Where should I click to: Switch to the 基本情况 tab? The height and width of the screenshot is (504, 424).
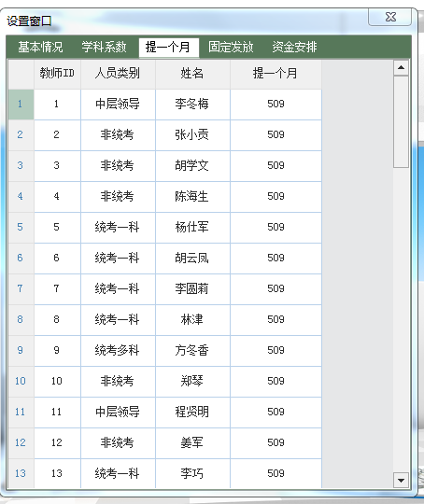click(40, 48)
